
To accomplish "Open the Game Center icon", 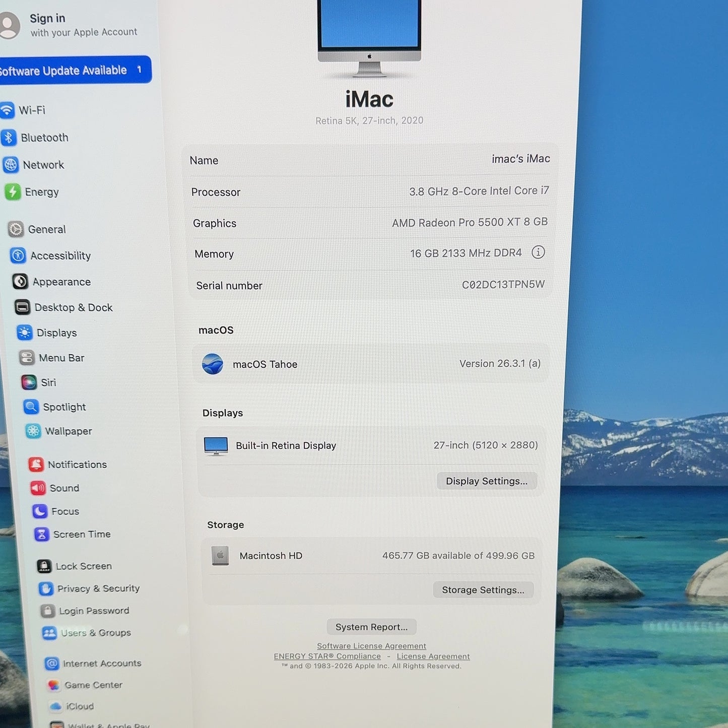I will coord(54,685).
